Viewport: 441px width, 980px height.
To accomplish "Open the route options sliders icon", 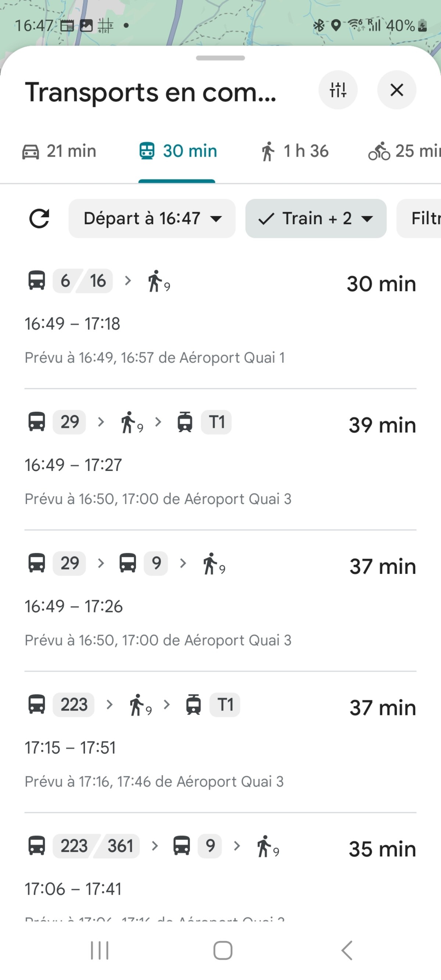I will pyautogui.click(x=337, y=90).
